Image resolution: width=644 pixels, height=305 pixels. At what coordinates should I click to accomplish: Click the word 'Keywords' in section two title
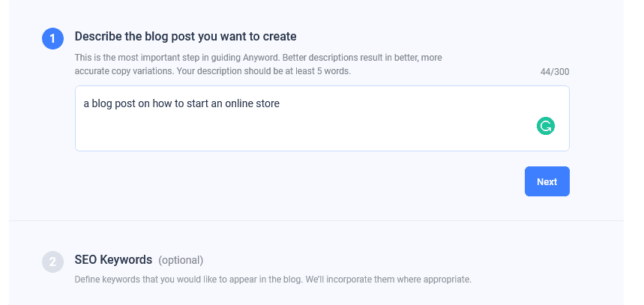tap(127, 260)
